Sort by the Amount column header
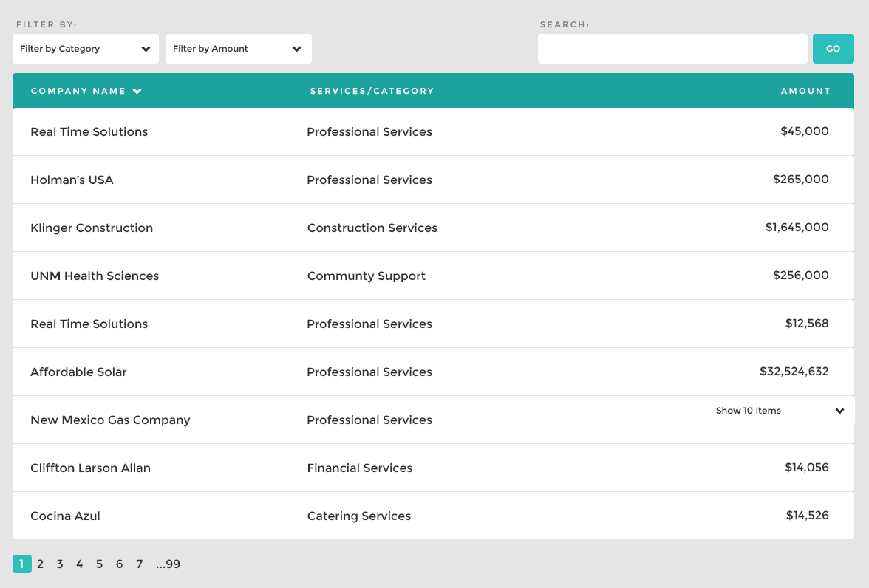The image size is (869, 588). coord(805,91)
